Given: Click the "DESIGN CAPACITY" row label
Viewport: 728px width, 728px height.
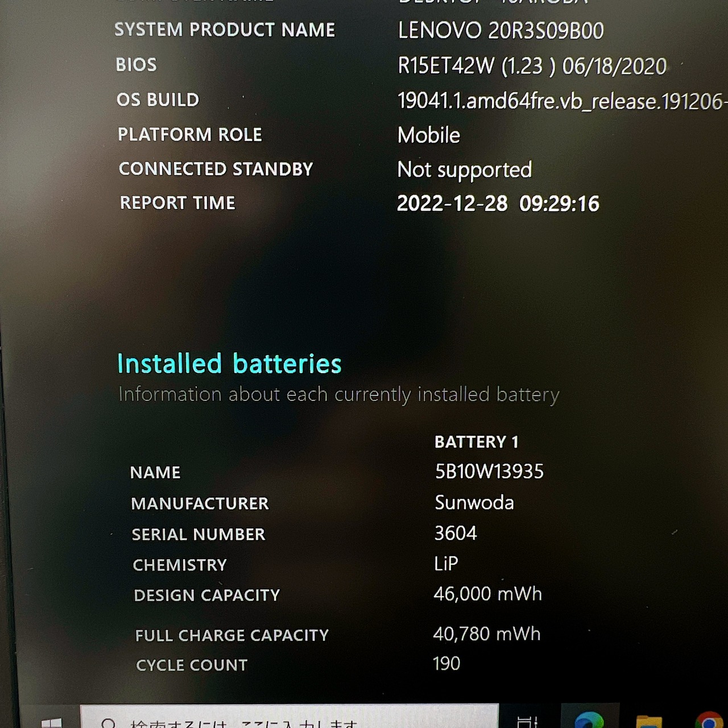Looking at the screenshot, I should pyautogui.click(x=207, y=595).
